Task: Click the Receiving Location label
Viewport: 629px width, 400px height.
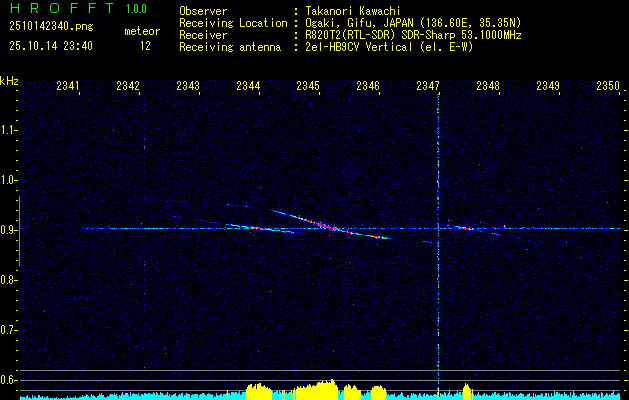Action: [x=233, y=23]
